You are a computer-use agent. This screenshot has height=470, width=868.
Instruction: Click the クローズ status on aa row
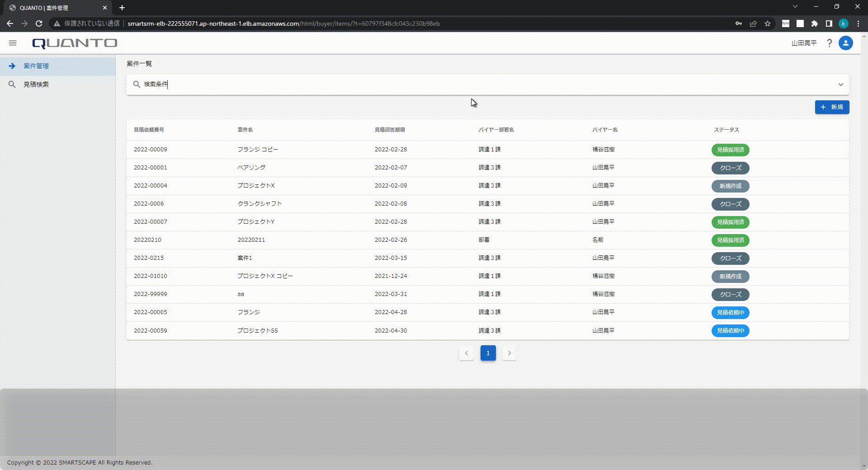click(730, 294)
